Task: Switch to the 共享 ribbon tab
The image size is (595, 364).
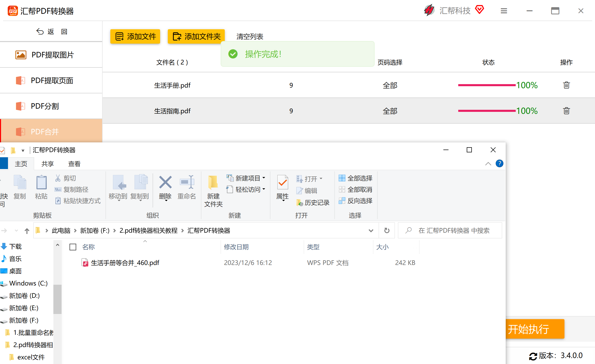Action: pos(48,164)
